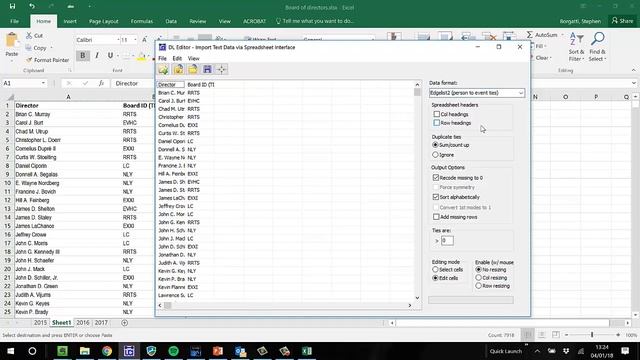The width and height of the screenshot is (640, 360).
Task: Switch to Excel Formulas ribbon tab
Action: (142, 21)
